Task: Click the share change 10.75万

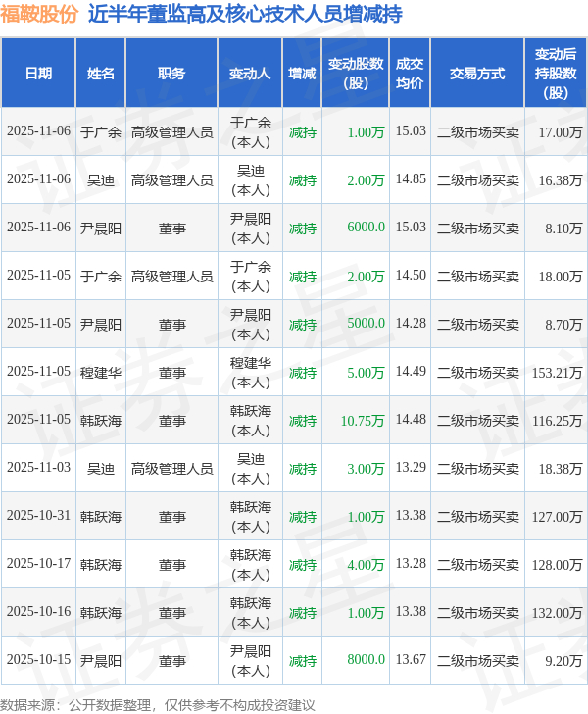Action: [363, 421]
